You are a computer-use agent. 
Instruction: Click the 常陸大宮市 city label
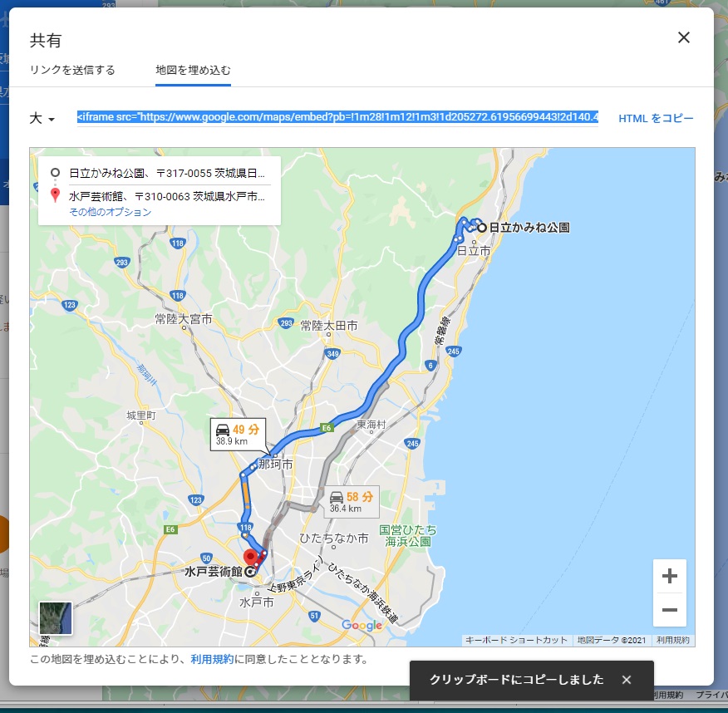click(x=184, y=319)
